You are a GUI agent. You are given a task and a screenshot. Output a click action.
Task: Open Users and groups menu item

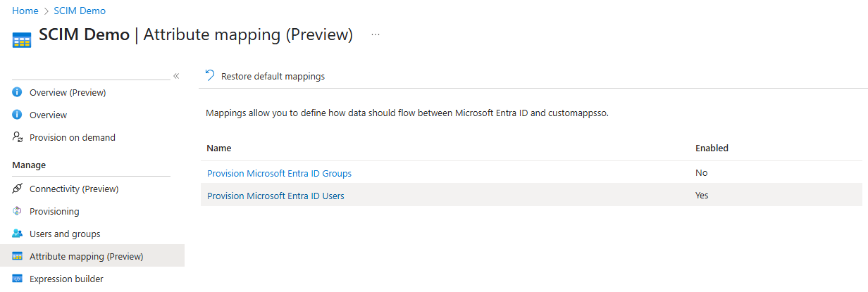coord(65,234)
